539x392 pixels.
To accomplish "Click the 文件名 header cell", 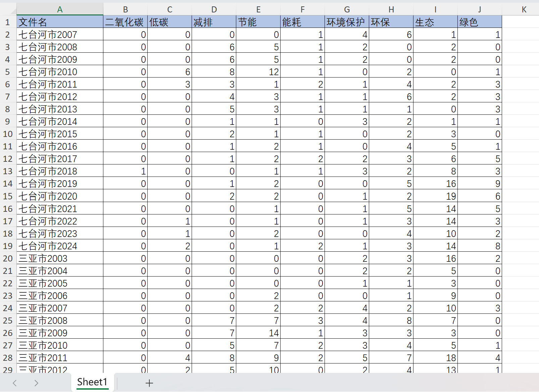I will (60, 22).
